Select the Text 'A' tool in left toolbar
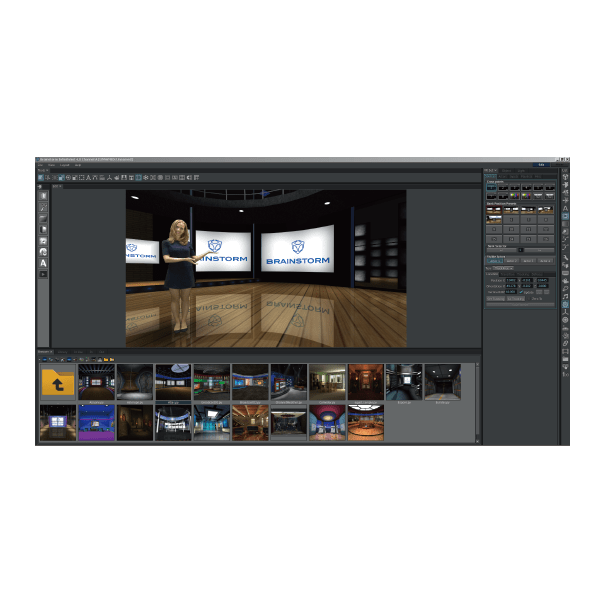The height and width of the screenshot is (600, 600). 43,262
